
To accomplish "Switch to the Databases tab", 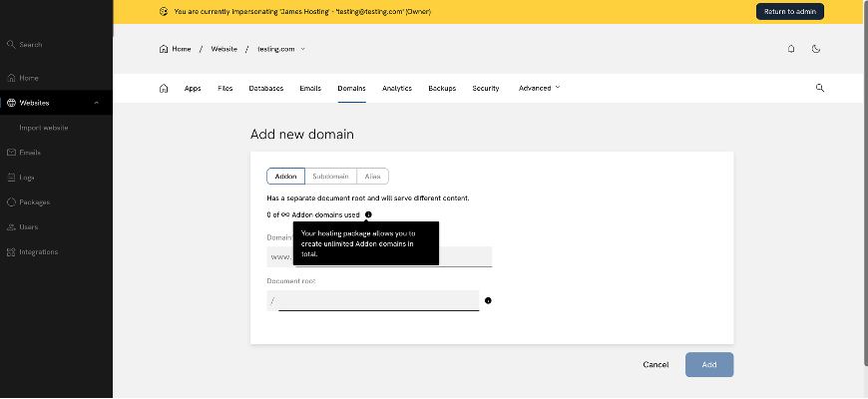I will [266, 88].
